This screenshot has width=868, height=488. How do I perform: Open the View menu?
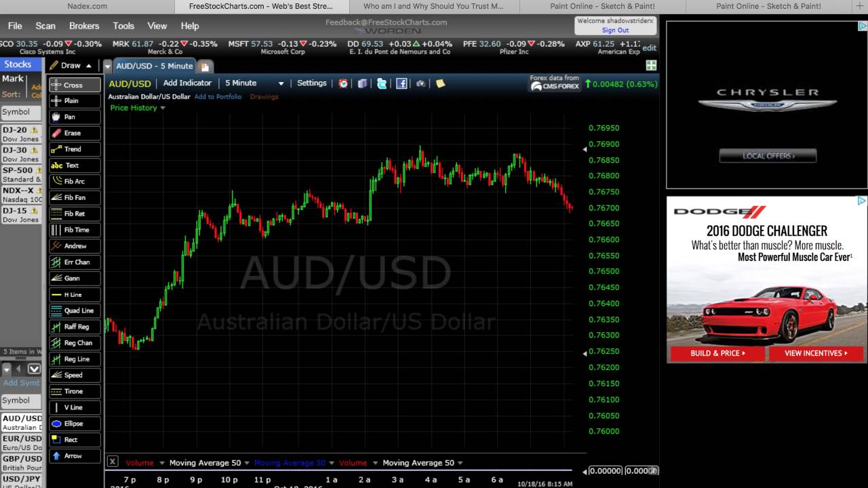coord(157,26)
